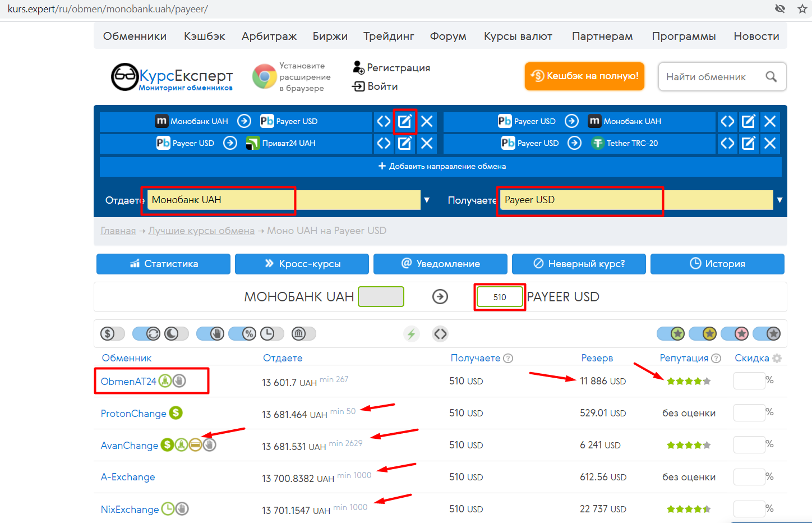Click the green lightning bolt icon
The width and height of the screenshot is (812, 523).
coord(412,334)
